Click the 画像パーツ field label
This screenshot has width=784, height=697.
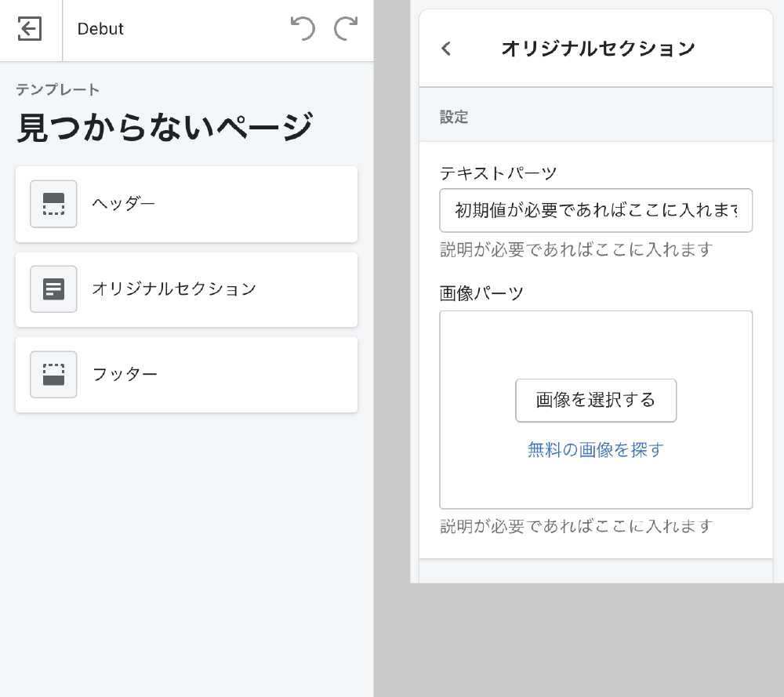tap(481, 293)
